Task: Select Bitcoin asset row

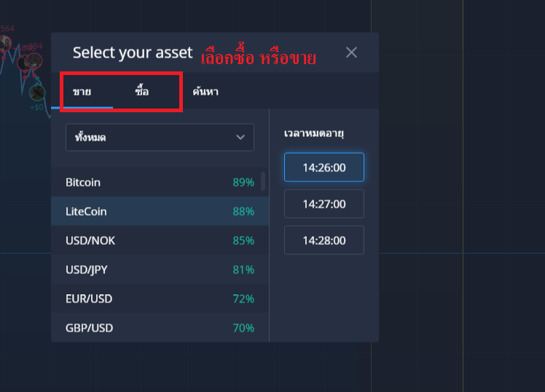Action: 160,182
